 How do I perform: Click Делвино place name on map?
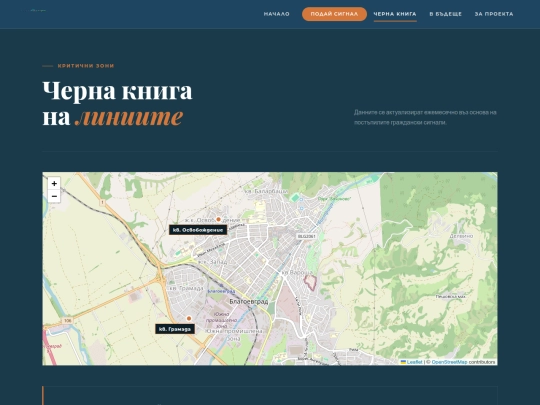[461, 236]
